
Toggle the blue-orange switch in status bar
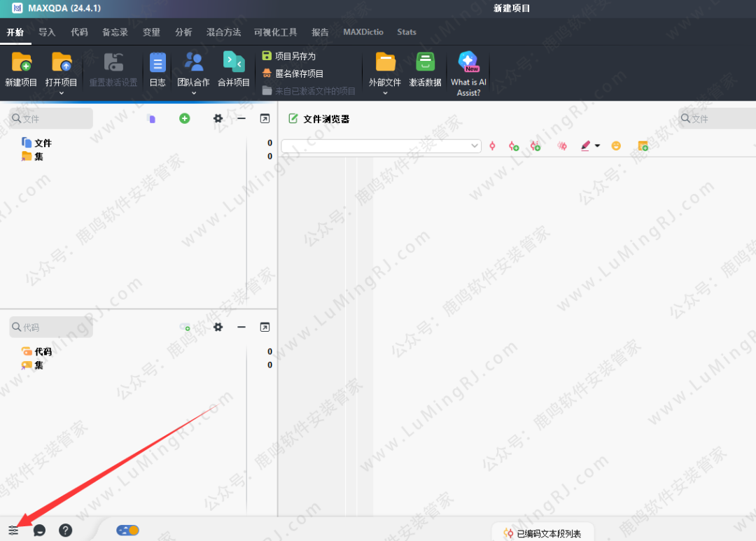(x=128, y=531)
